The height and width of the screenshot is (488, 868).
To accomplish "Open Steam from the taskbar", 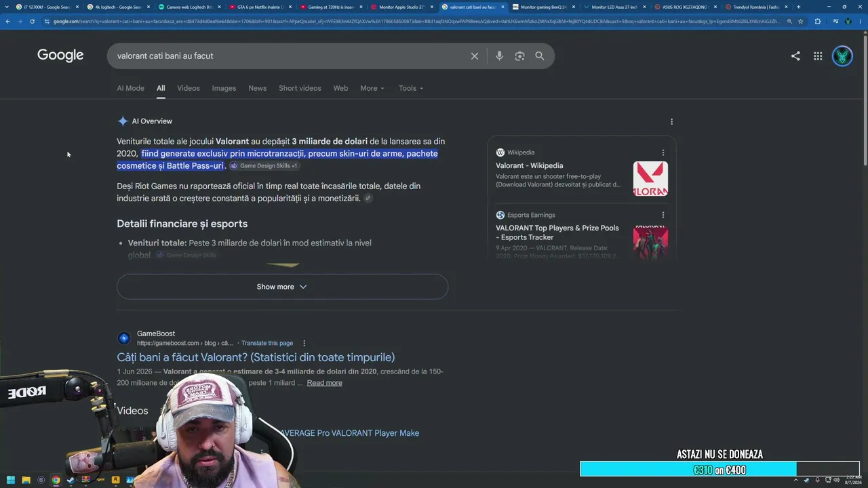I will click(71, 480).
